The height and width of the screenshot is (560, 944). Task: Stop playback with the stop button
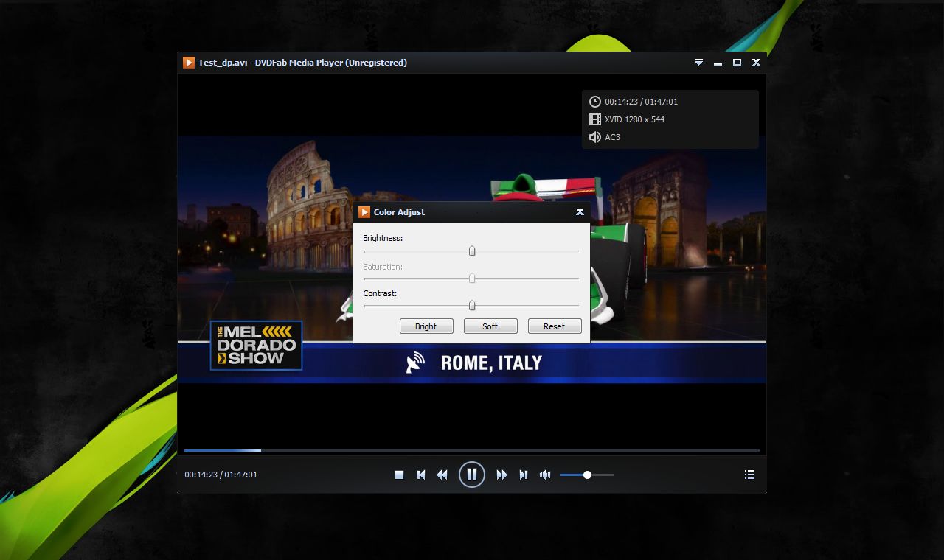[x=399, y=475]
